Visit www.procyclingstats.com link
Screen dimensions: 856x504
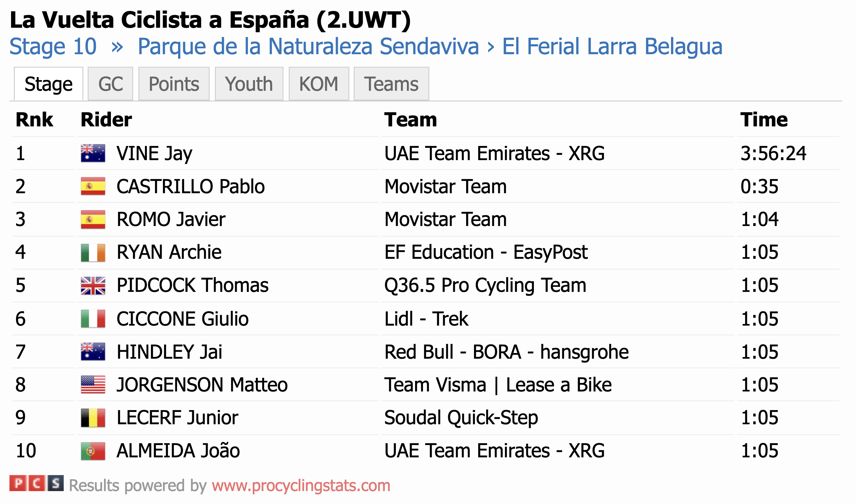pyautogui.click(x=301, y=485)
